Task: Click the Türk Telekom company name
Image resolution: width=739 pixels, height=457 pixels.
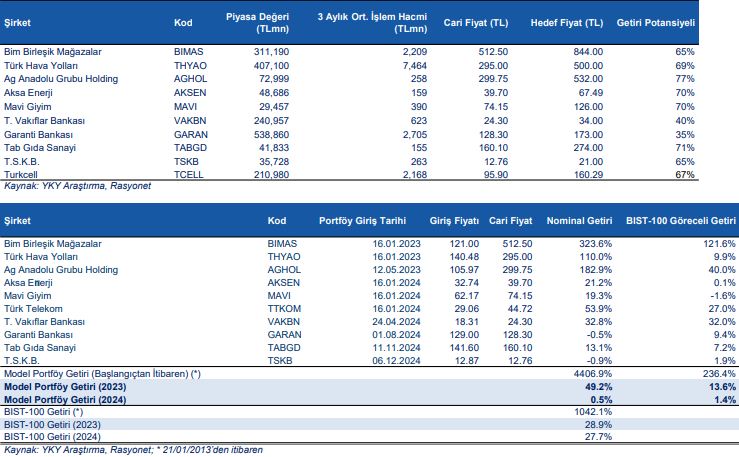Action: pyautogui.click(x=35, y=310)
